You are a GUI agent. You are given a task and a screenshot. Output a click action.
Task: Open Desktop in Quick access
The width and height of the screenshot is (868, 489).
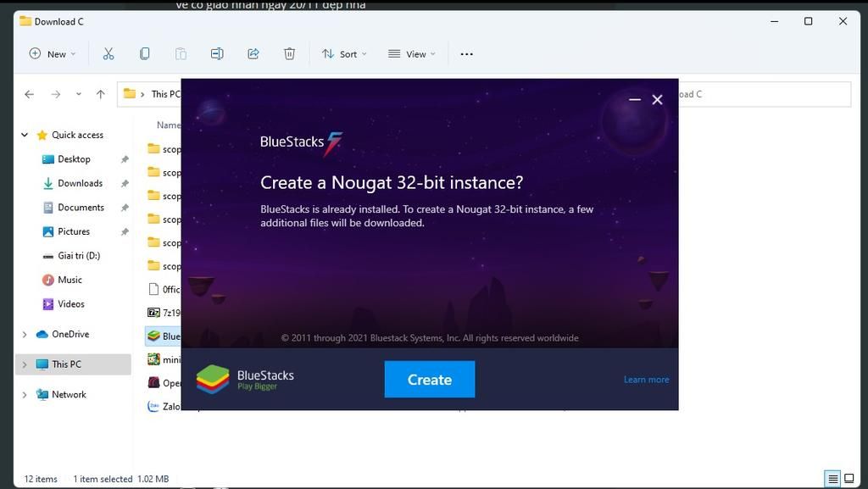74,159
